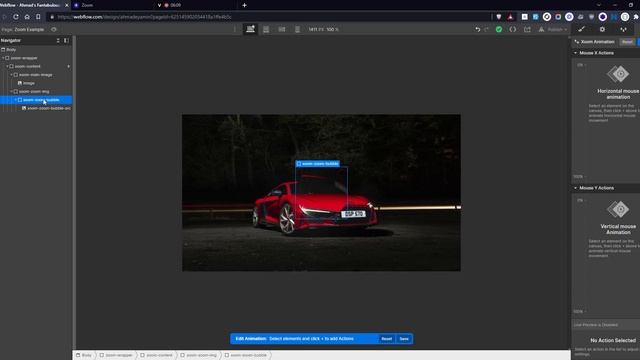Image resolution: width=640 pixels, height=360 pixels.
Task: Click zoom-zoom-bubble label on canvas
Action: point(318,164)
